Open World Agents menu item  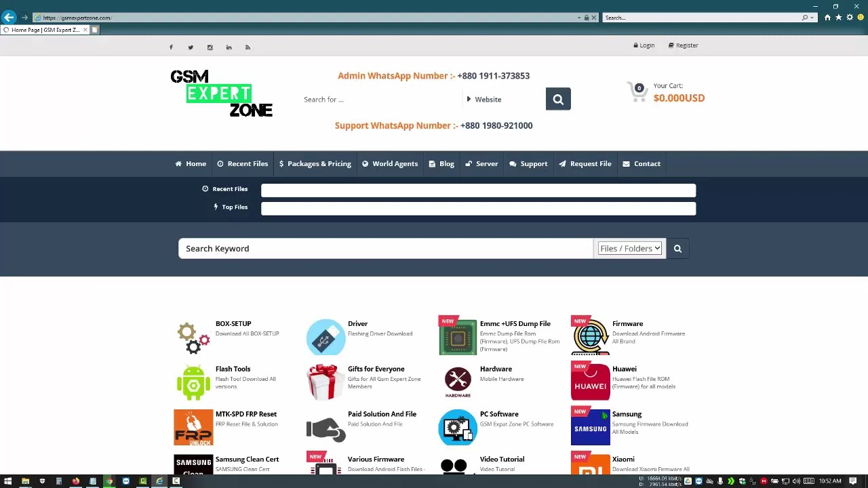390,164
